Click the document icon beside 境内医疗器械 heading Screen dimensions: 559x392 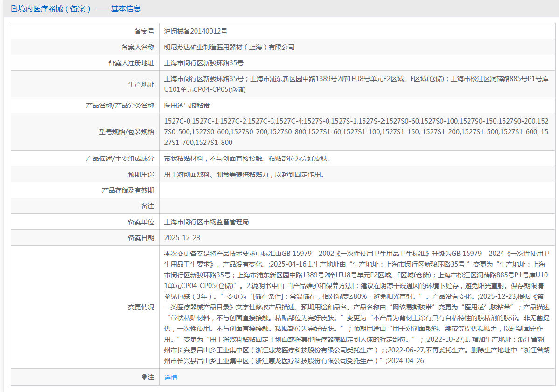[x=14, y=8]
